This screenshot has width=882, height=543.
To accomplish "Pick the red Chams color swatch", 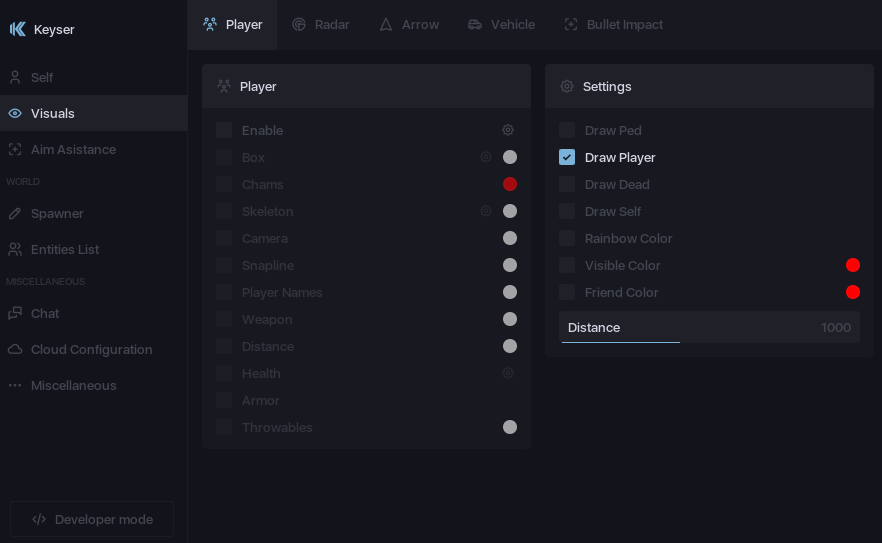I will (x=510, y=184).
